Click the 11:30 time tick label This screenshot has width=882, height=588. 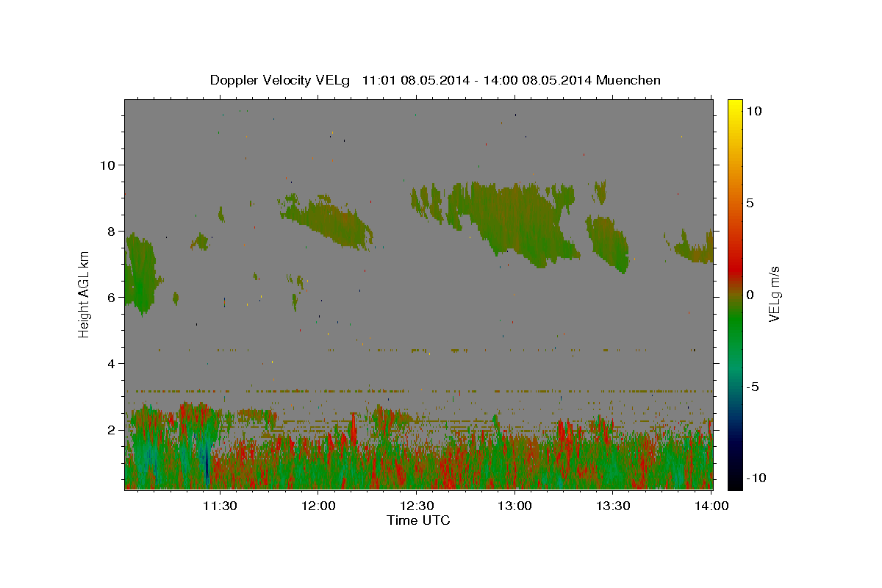(x=219, y=506)
